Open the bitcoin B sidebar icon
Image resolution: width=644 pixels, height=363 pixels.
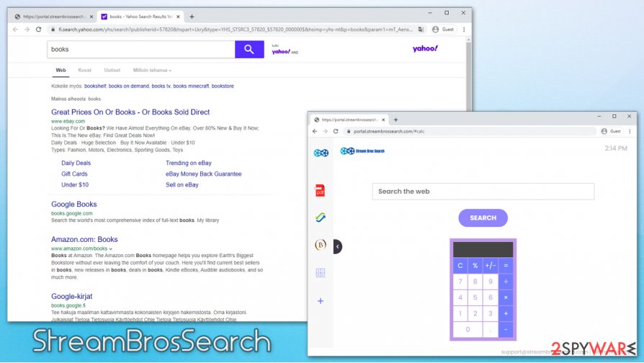[321, 245]
